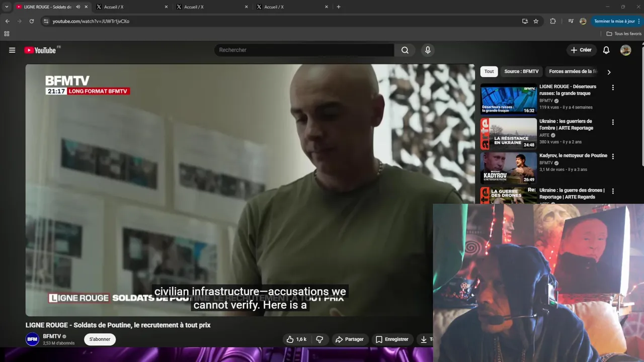This screenshot has height=362, width=644.
Task: Show more filter chips with right chevron
Action: coord(609,72)
